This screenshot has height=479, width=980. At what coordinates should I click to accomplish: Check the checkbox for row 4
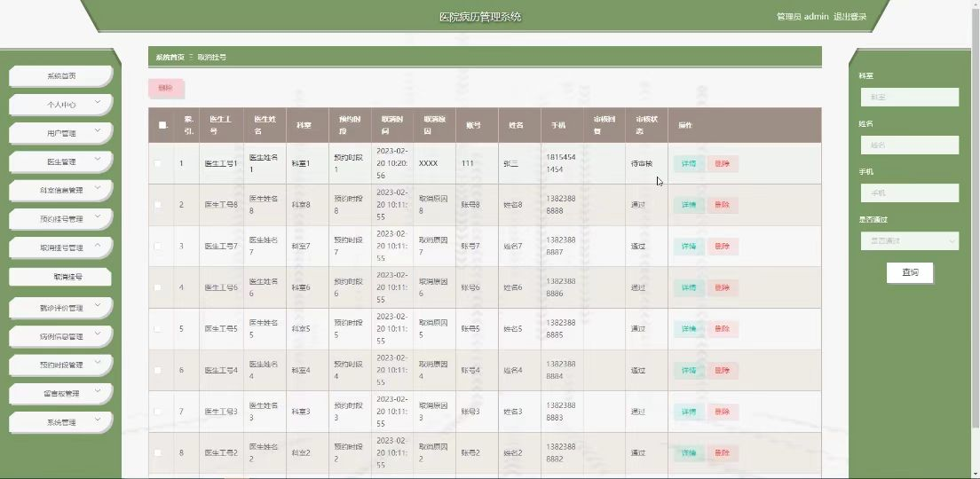click(x=157, y=287)
